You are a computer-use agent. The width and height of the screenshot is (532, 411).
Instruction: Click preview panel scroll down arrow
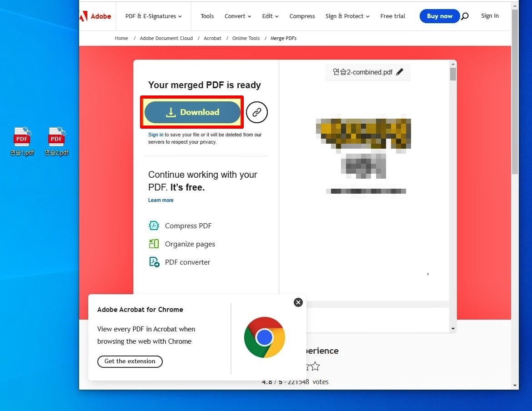tap(453, 329)
